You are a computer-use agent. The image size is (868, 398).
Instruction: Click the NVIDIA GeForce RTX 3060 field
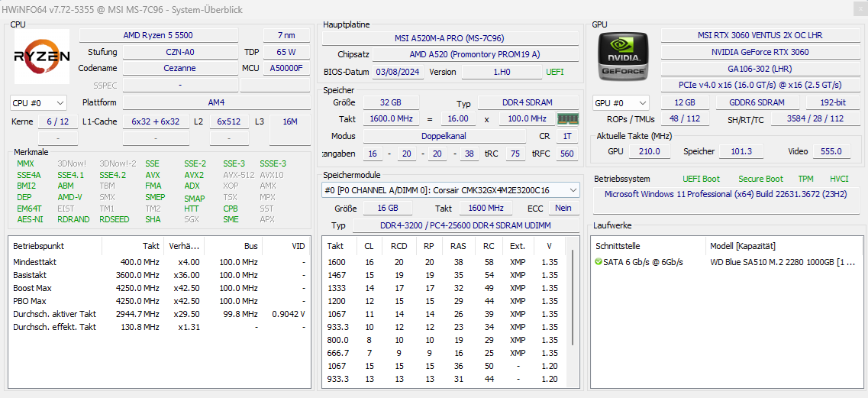pyautogui.click(x=760, y=52)
